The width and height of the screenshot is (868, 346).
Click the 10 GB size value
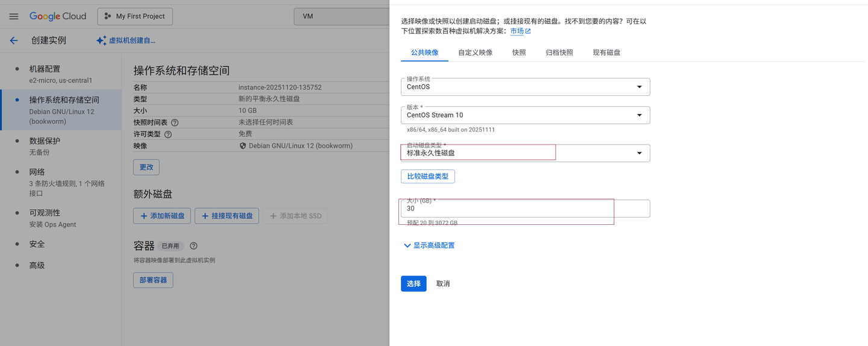[x=248, y=111]
